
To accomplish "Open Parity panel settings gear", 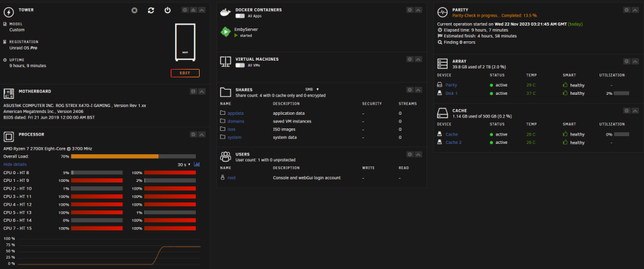I will pos(627,10).
